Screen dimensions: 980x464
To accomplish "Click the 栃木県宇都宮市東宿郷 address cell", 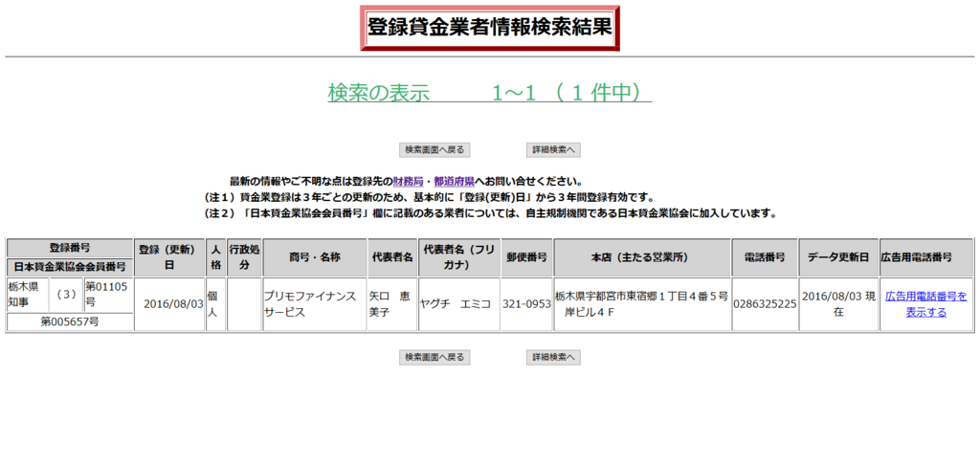I will [x=642, y=304].
